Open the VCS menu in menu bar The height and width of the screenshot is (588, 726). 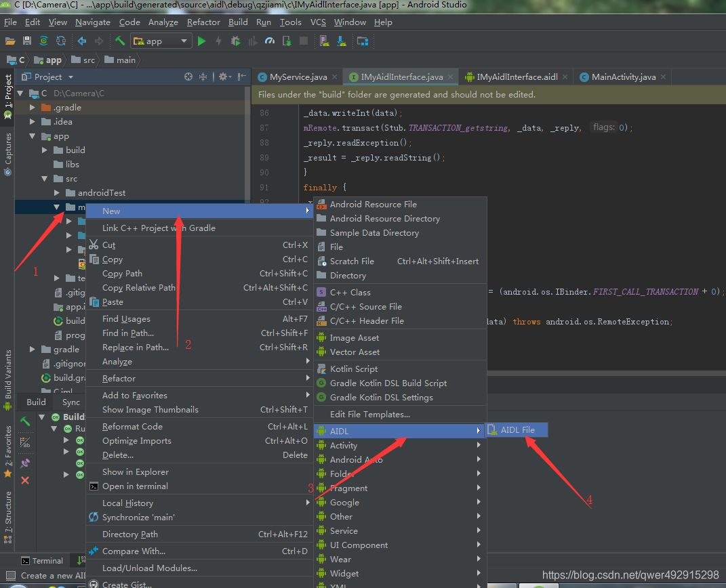pos(318,22)
